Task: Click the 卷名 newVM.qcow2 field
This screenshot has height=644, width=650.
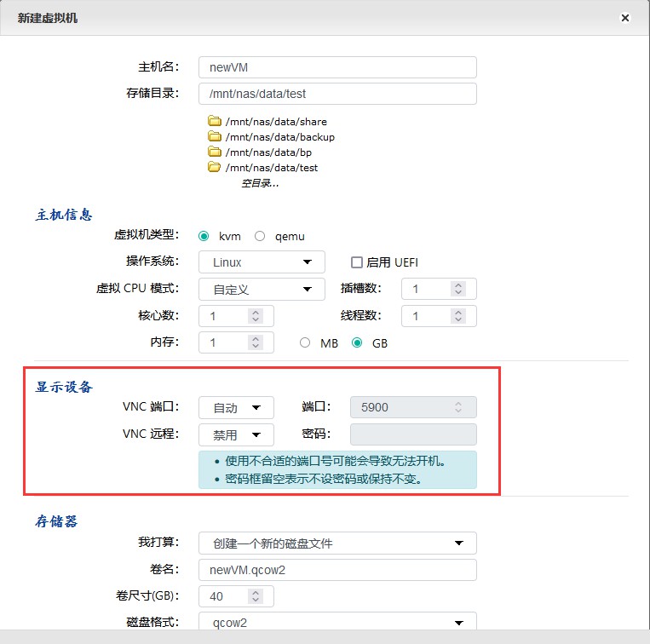Action: point(337,570)
